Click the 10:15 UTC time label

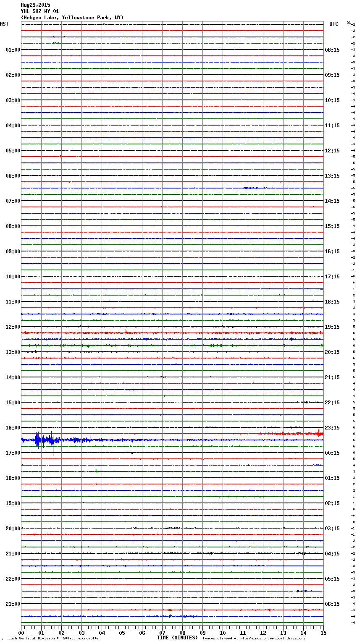click(x=332, y=100)
